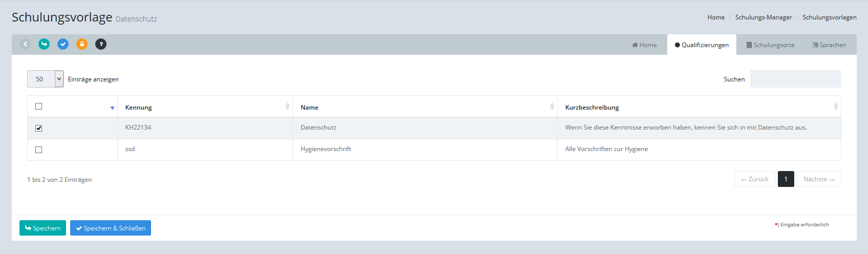The width and height of the screenshot is (868, 254).
Task: Open the Home tab in the tab bar
Action: click(644, 45)
